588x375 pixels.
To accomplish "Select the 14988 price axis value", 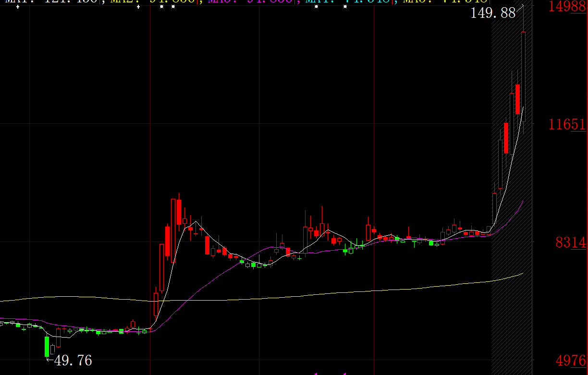I will coord(568,7).
